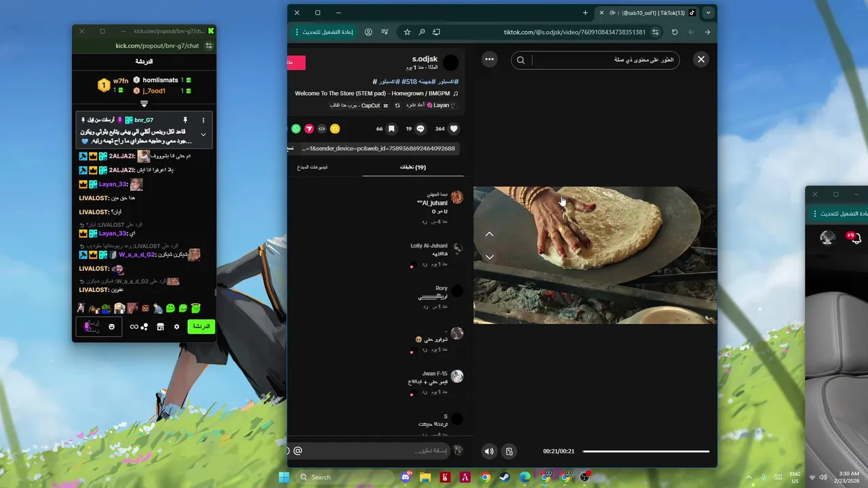The image size is (868, 488).
Task: Open homlismats on Kick leaderboard
Action: click(160, 80)
